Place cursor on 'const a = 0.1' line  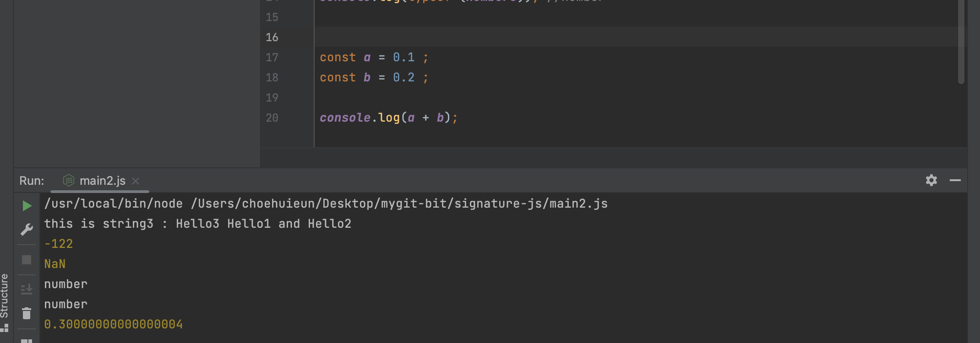pyautogui.click(x=374, y=57)
